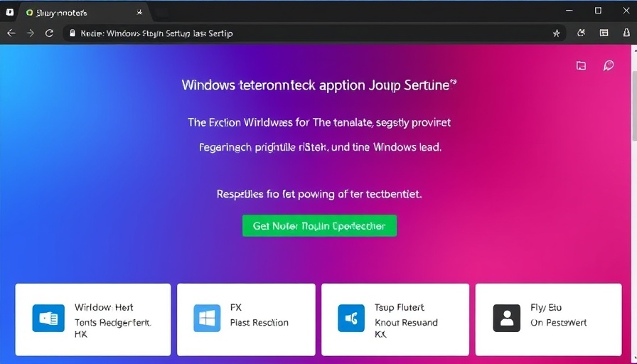637x364 pixels.
Task: Close the 'Sluy nnoters' browser tab
Action: pos(139,13)
